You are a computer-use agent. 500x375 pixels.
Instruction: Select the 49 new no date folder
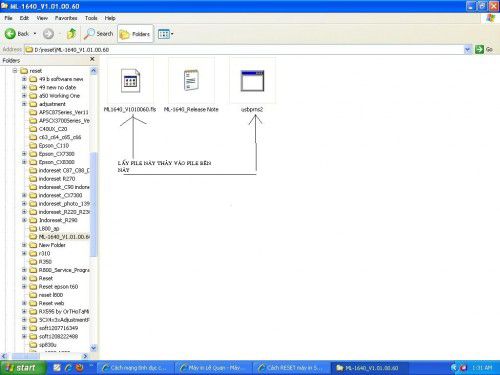57,87
